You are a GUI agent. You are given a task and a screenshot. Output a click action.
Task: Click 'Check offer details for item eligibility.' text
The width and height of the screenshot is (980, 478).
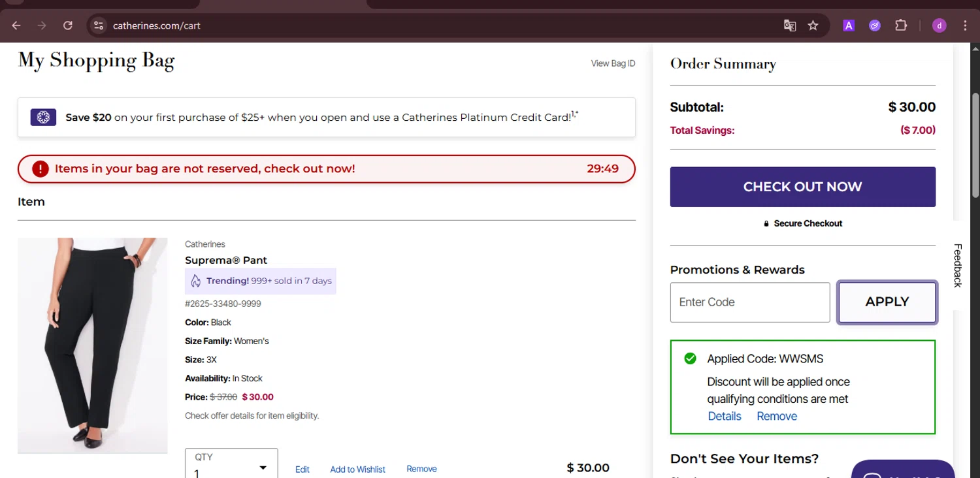pyautogui.click(x=252, y=415)
